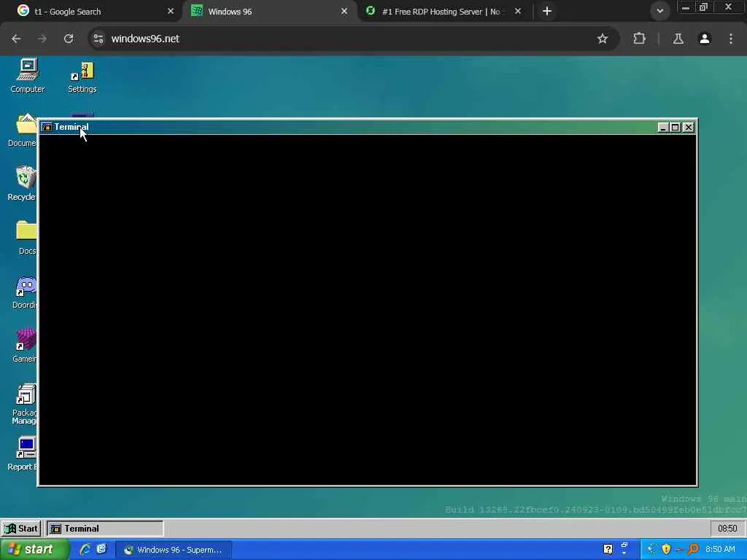Open the Settings desktop shortcut
747x560 pixels.
coord(82,76)
